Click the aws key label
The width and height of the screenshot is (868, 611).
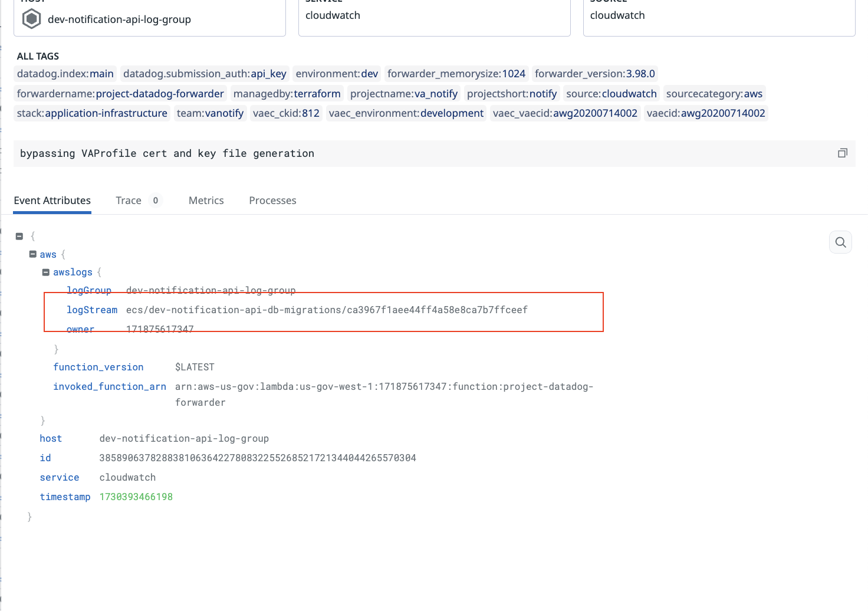tap(48, 255)
